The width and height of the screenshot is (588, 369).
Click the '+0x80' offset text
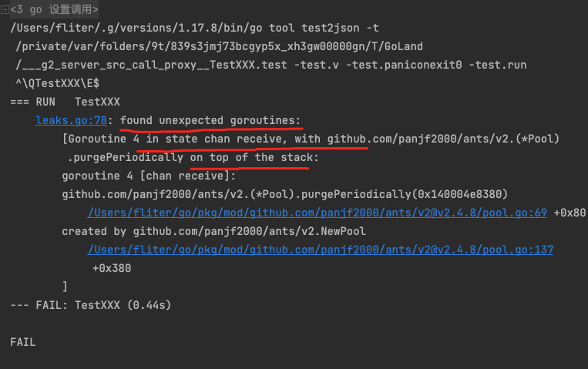click(x=570, y=213)
